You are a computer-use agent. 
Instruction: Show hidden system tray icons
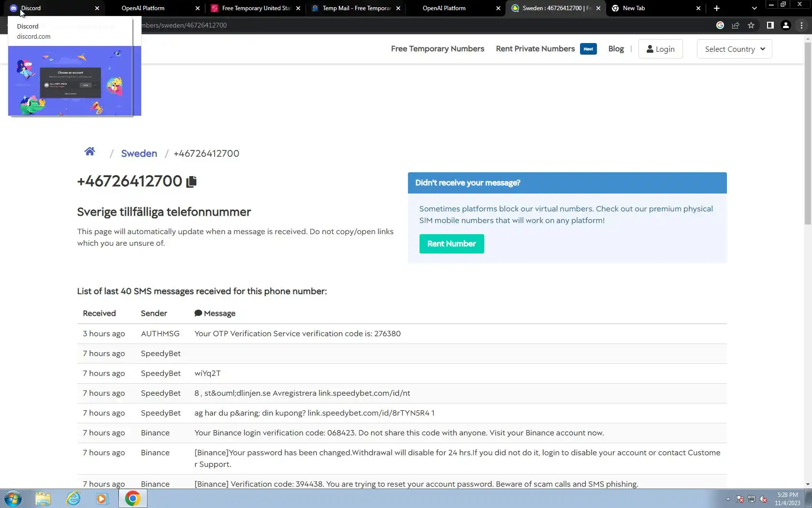pyautogui.click(x=728, y=499)
